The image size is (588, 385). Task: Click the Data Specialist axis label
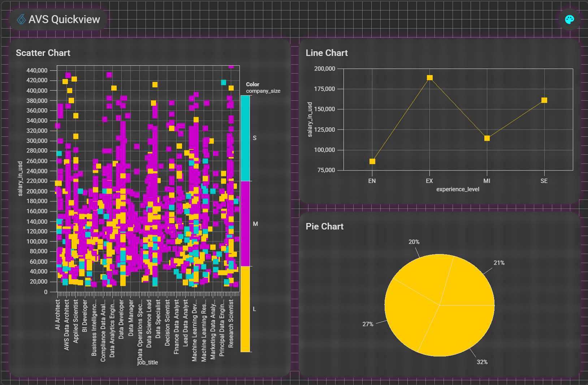pyautogui.click(x=158, y=319)
